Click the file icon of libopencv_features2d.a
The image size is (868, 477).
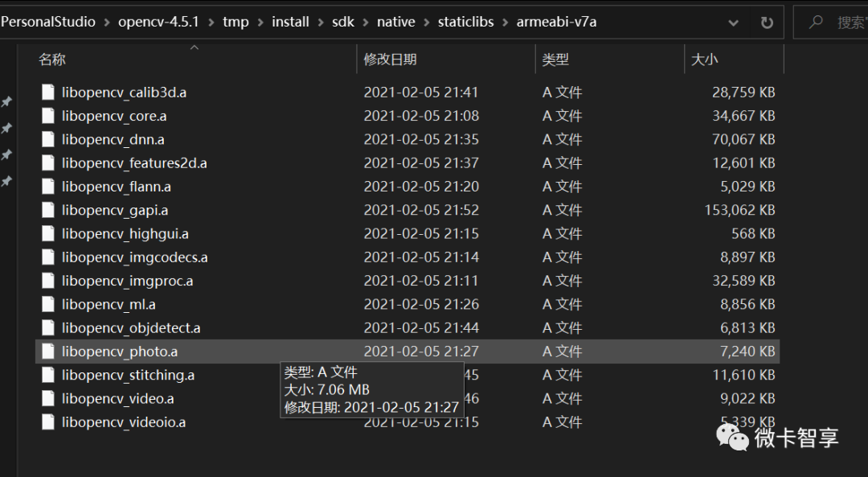[x=48, y=162]
